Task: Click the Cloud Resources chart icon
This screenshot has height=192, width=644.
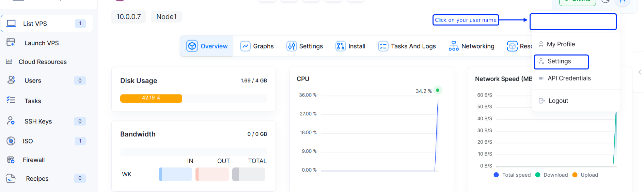Action: tap(9, 62)
